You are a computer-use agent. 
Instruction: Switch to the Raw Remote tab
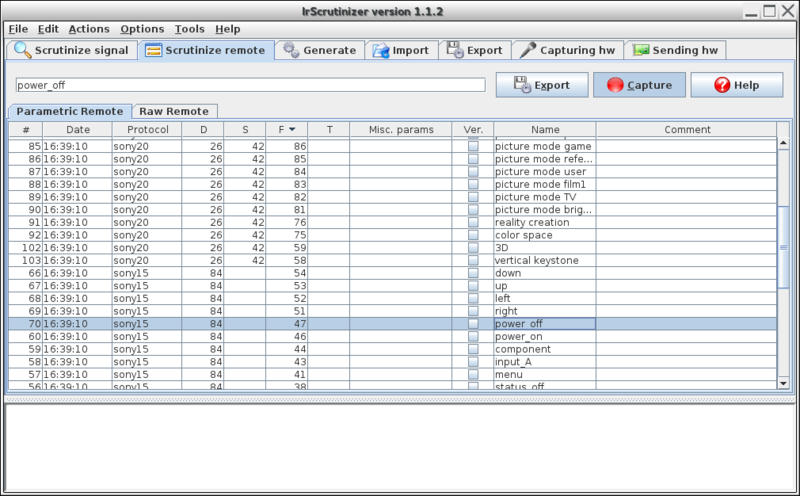[176, 111]
